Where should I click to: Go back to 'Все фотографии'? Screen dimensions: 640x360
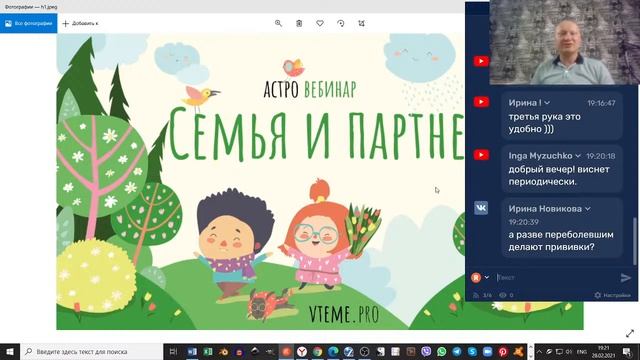pyautogui.click(x=29, y=23)
